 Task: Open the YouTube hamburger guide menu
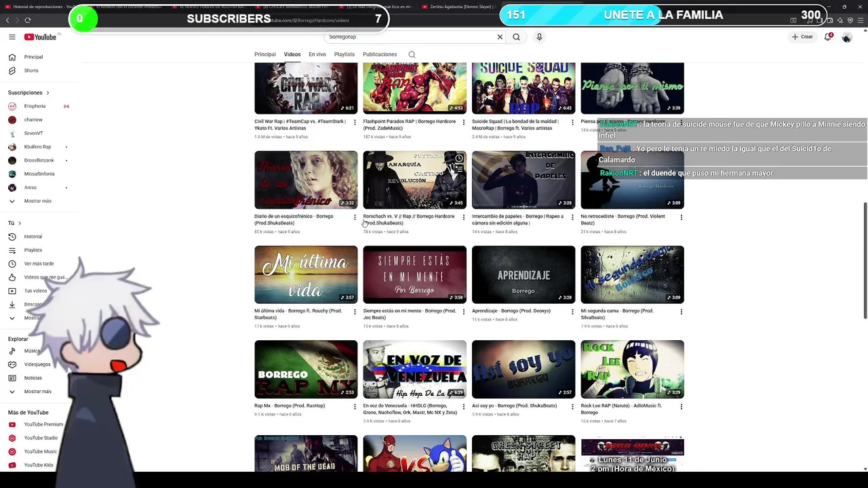click(x=12, y=37)
